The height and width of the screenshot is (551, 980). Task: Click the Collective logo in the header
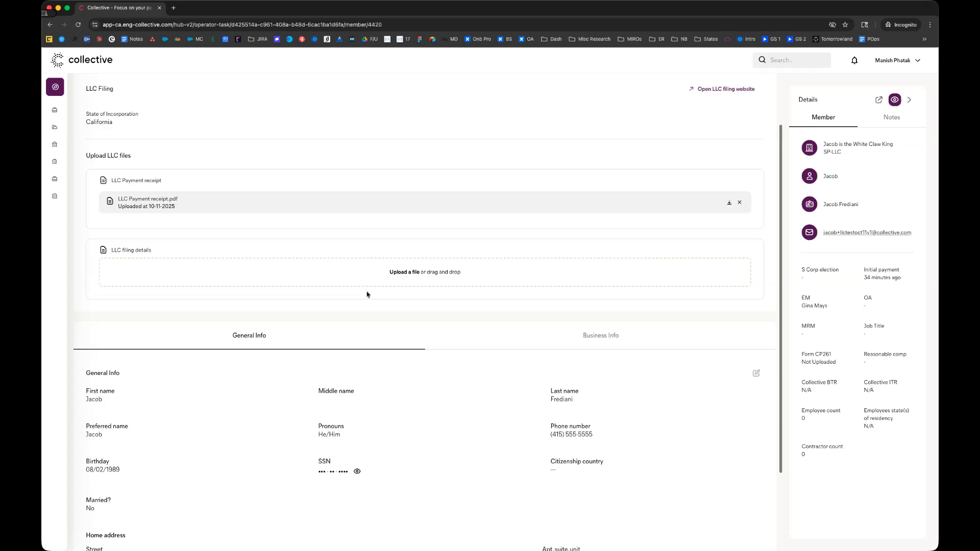click(x=82, y=60)
